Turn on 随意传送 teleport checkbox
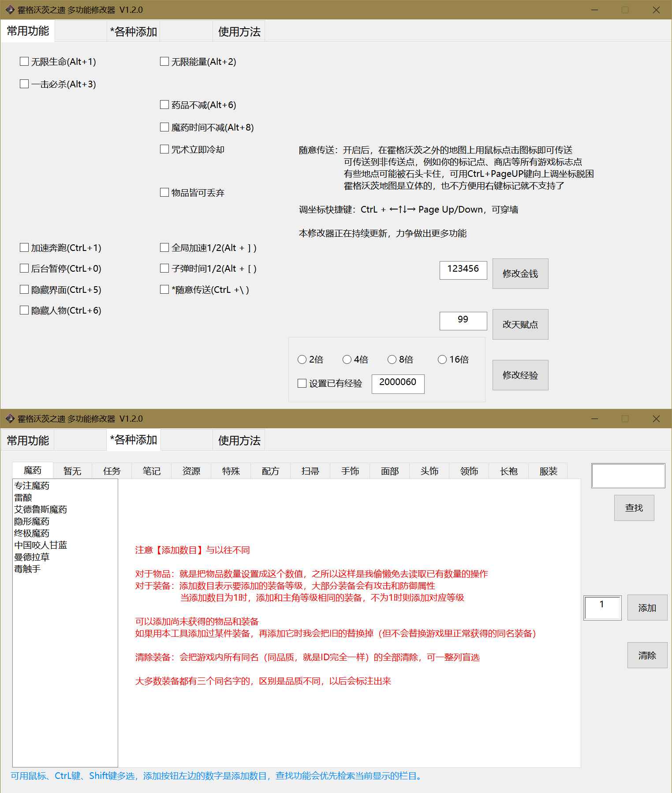 pyautogui.click(x=164, y=290)
